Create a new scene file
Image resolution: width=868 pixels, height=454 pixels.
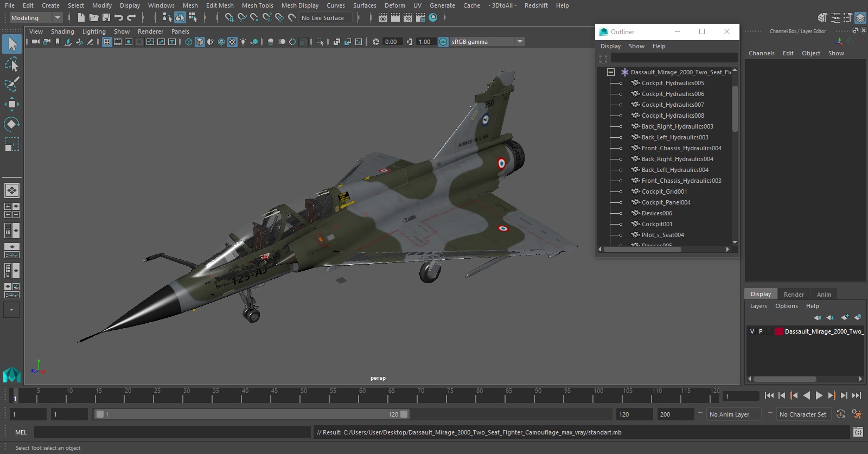[x=81, y=18]
